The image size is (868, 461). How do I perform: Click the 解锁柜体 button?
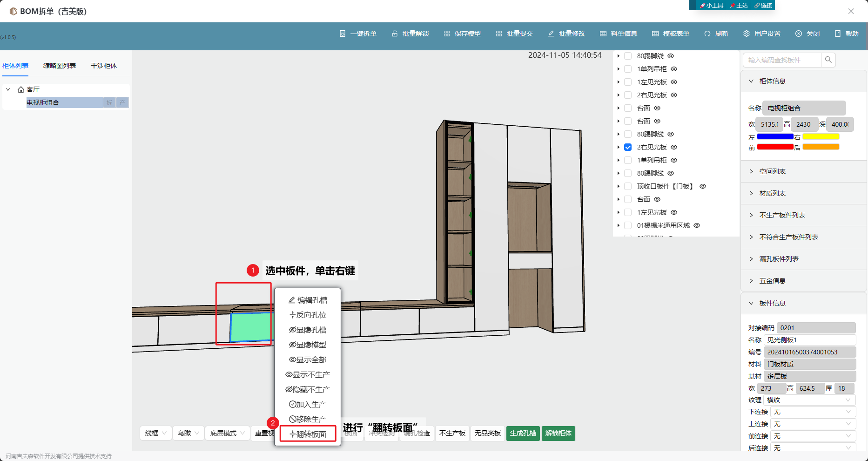[558, 433]
